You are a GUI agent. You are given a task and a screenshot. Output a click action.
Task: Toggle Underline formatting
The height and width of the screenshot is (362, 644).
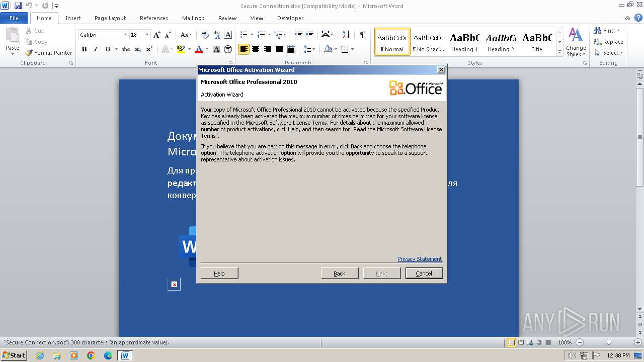click(x=108, y=49)
